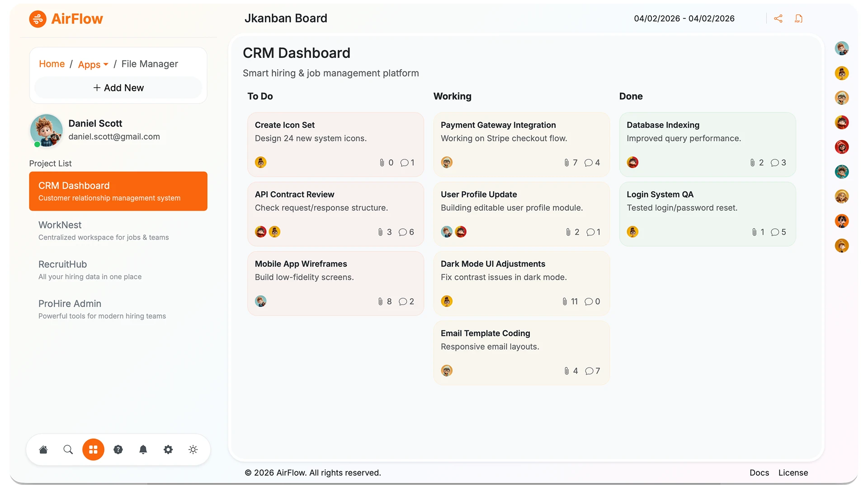This screenshot has width=868, height=488.
Task: Click attachment icon on Database Indexing card
Action: (752, 163)
